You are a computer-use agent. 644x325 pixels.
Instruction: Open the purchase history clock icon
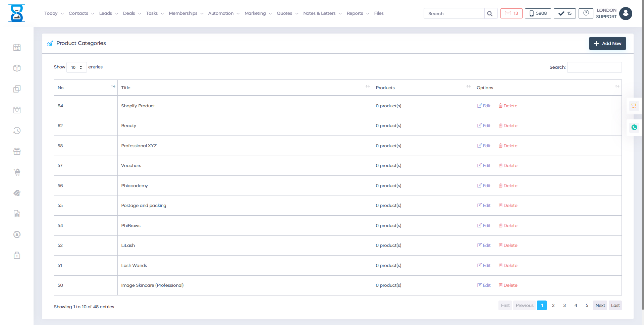(17, 130)
